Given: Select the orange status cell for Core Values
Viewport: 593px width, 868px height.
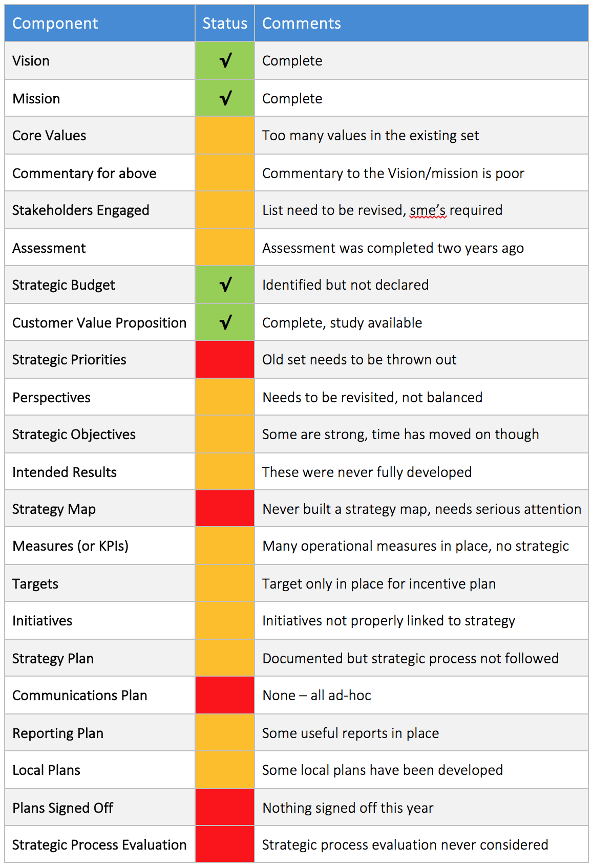Looking at the screenshot, I should click(x=225, y=136).
